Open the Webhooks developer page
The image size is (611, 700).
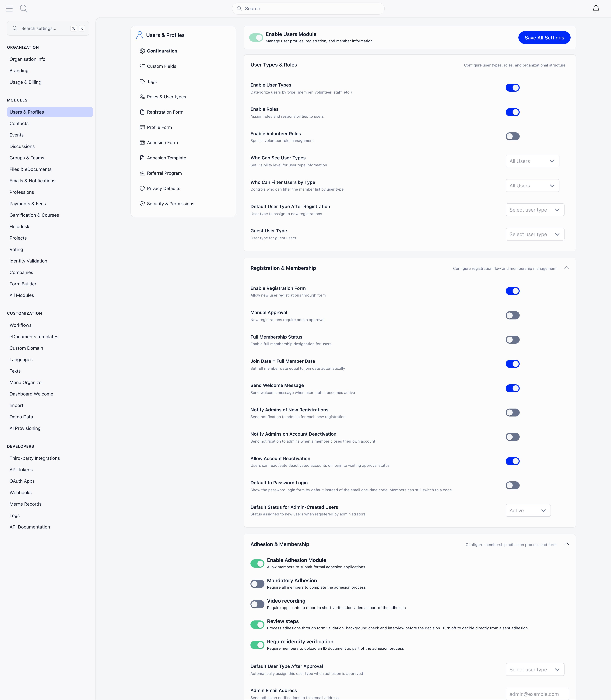click(21, 493)
